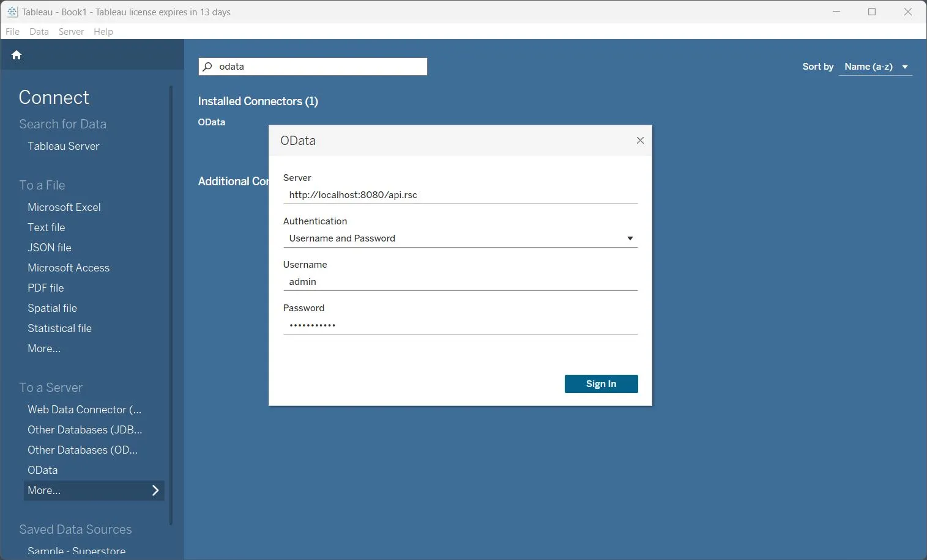Open the Help menu
The width and height of the screenshot is (927, 560).
click(x=103, y=31)
